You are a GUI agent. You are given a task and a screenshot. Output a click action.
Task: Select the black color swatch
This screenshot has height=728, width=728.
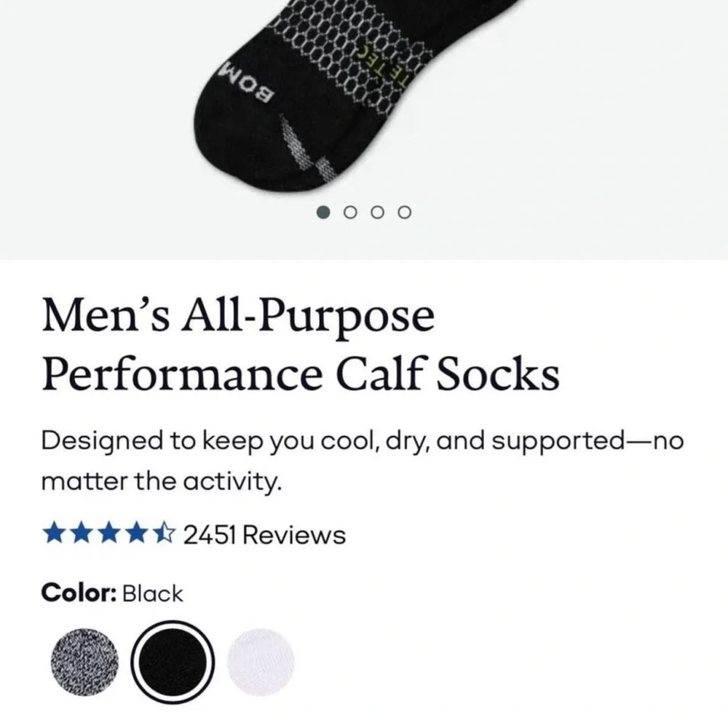[171, 661]
